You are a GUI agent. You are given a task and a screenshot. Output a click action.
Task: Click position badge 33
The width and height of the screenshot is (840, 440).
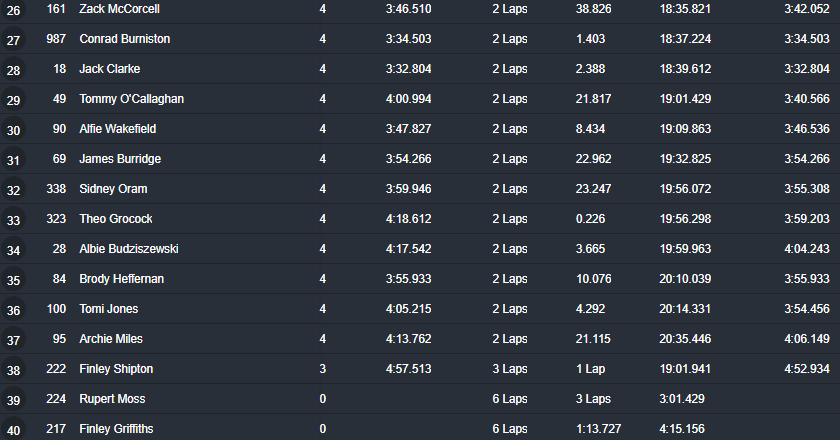pos(13,221)
